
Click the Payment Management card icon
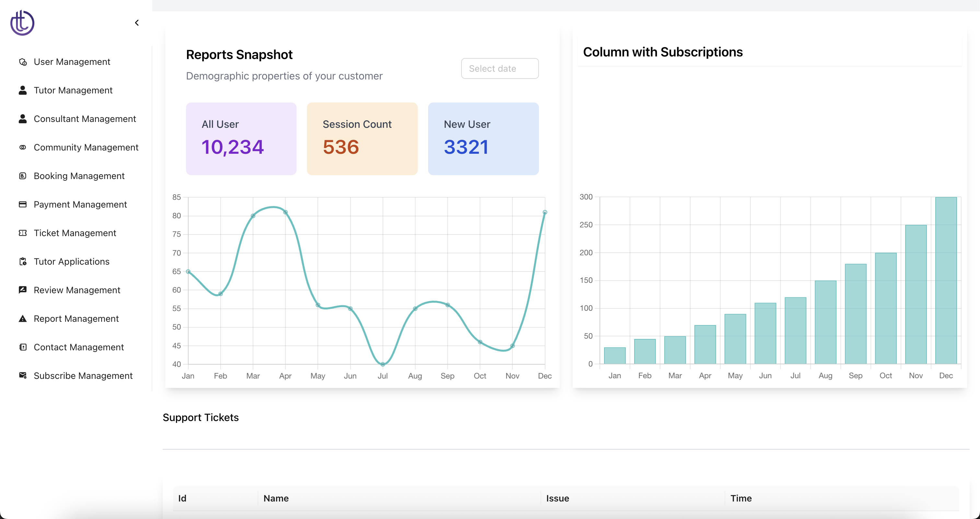(23, 204)
